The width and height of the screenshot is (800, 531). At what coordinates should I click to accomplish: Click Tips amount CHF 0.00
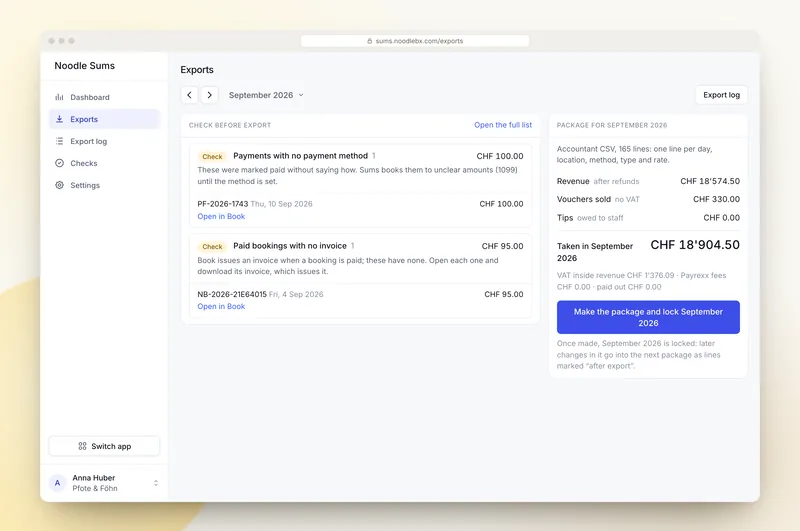721,217
